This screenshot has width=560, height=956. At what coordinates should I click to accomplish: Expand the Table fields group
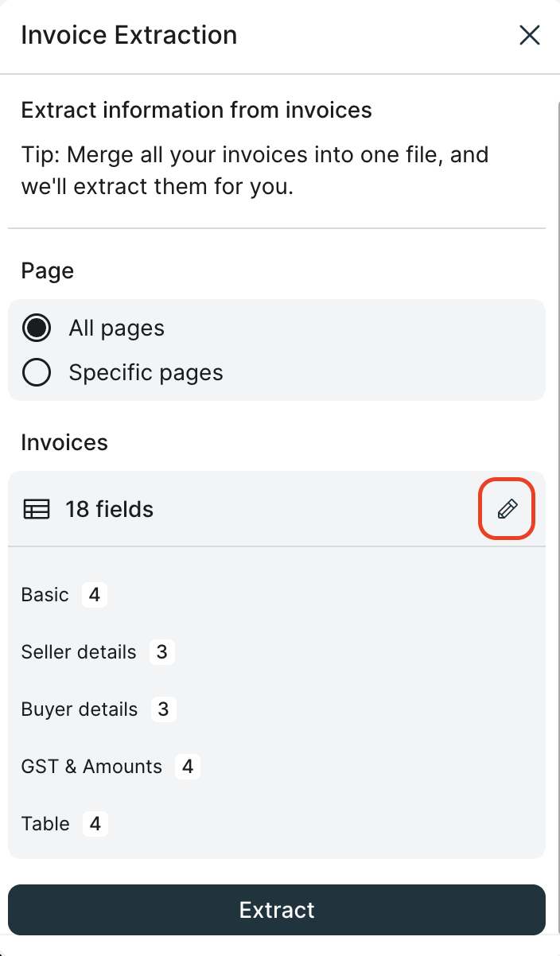(45, 823)
